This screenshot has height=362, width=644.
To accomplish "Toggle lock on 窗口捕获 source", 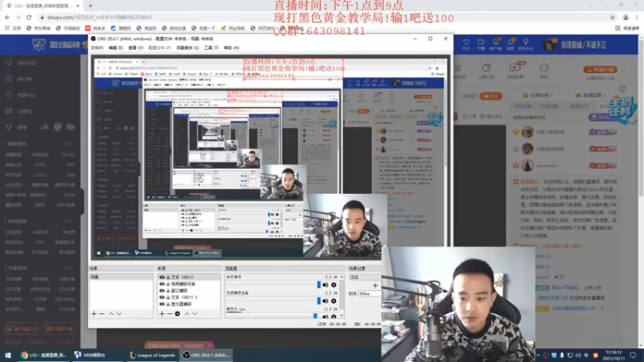I will tap(168, 290).
